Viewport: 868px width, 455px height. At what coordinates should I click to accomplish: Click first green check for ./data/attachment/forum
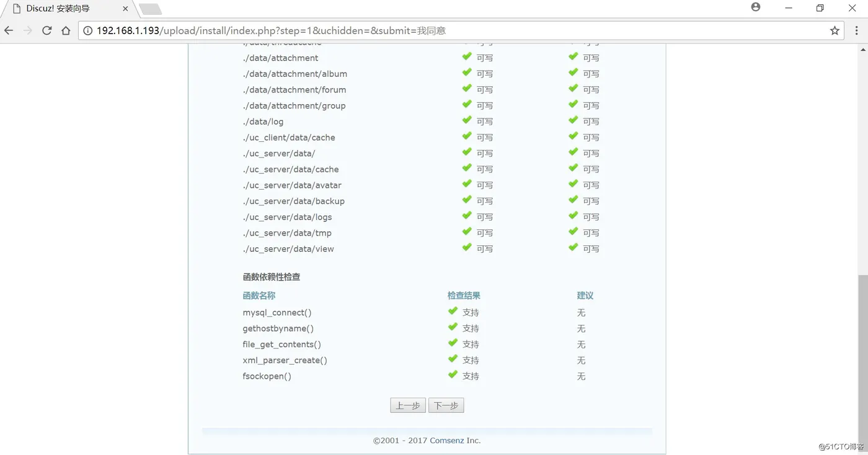[x=467, y=89]
